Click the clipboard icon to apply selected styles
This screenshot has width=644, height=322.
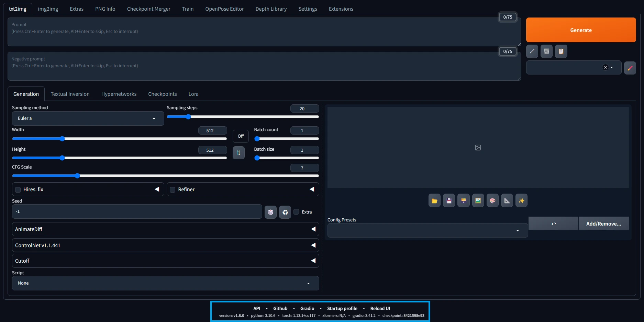(561, 51)
